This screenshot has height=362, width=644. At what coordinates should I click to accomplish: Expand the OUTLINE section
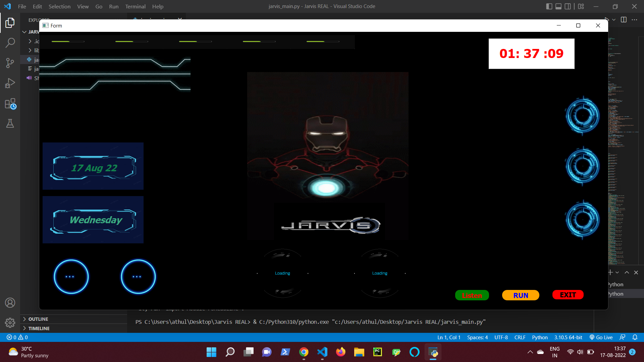click(74, 319)
